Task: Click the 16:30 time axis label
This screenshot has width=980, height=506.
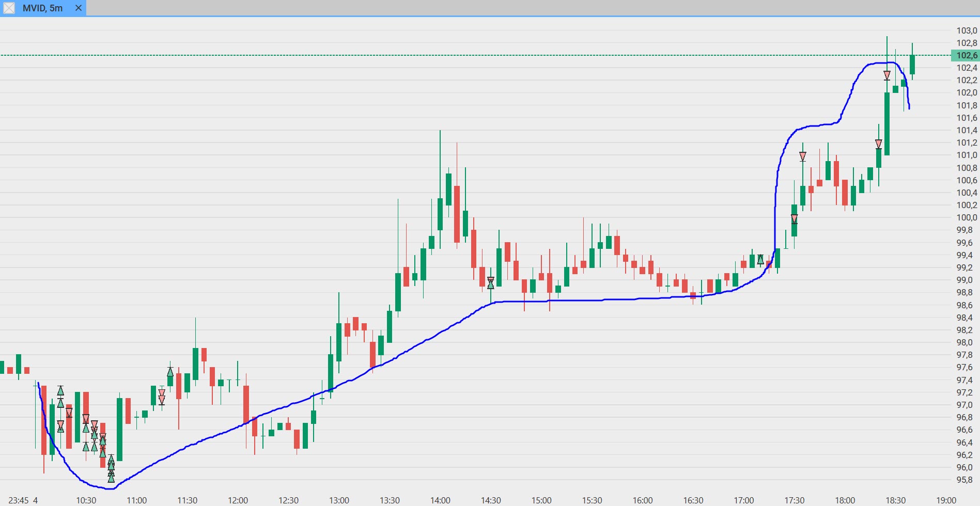Action: tap(693, 500)
